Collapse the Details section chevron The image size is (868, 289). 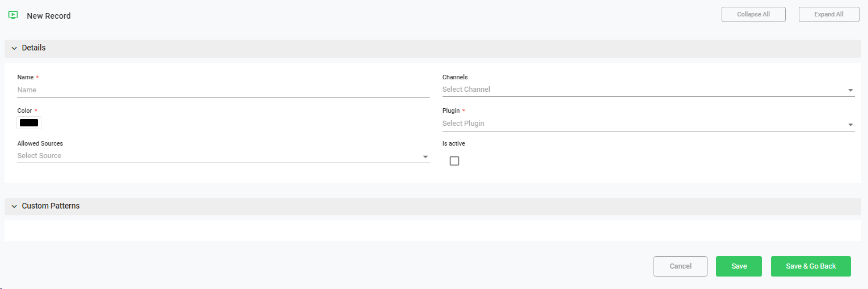pyautogui.click(x=14, y=48)
